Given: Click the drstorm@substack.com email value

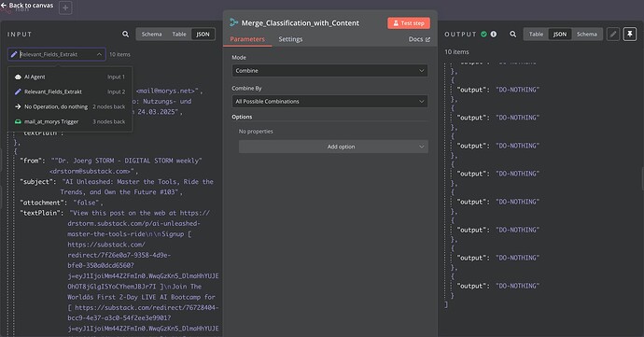Looking at the screenshot, I should [x=91, y=171].
